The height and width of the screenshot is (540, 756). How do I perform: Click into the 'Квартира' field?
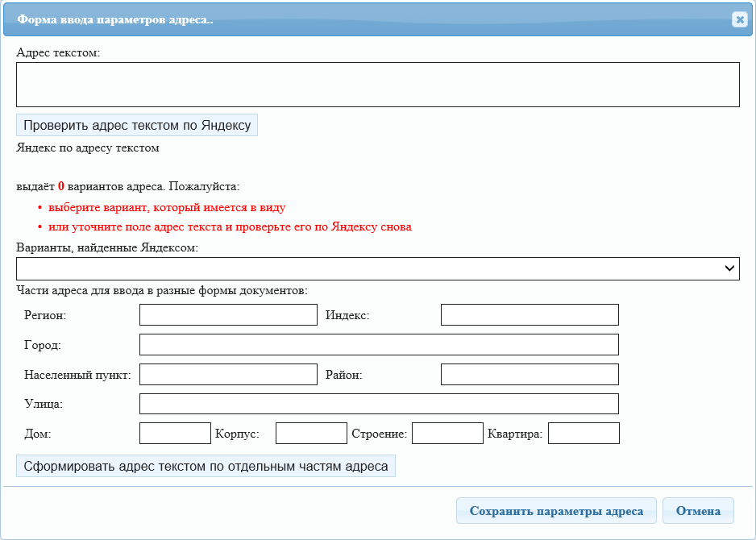pos(584,434)
